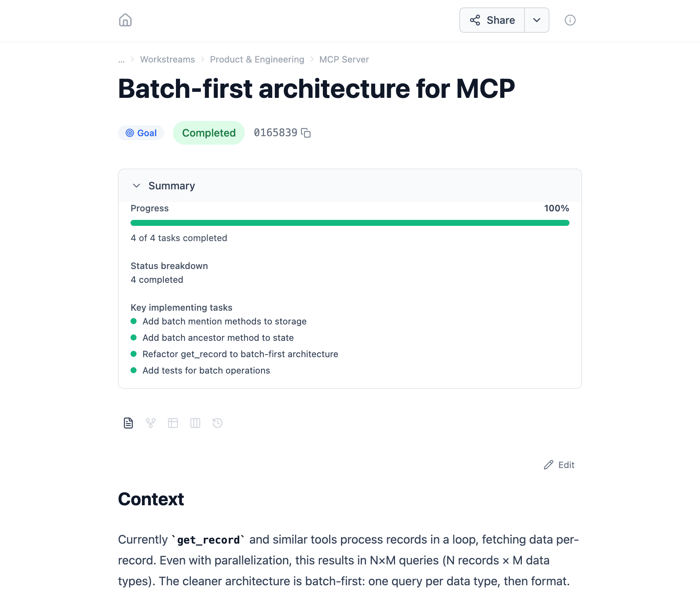Viewport: 700px width, 602px height.
Task: Expand the breadcrumb ellipsis menu
Action: tap(121, 60)
